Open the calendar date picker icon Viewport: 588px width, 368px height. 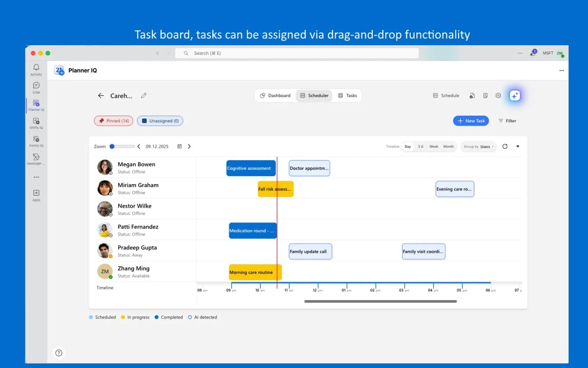180,146
